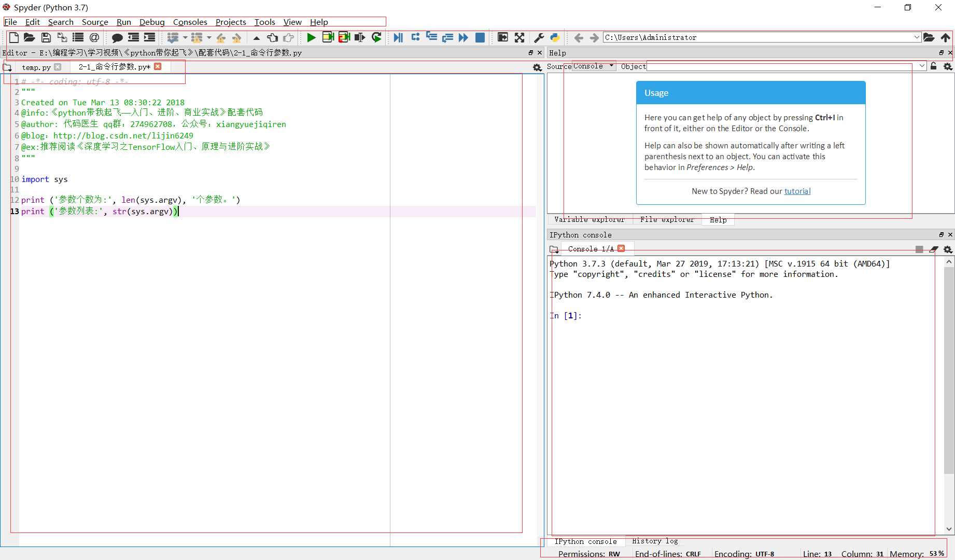955x560 pixels.
Task: Open the File menu
Action: (x=10, y=22)
